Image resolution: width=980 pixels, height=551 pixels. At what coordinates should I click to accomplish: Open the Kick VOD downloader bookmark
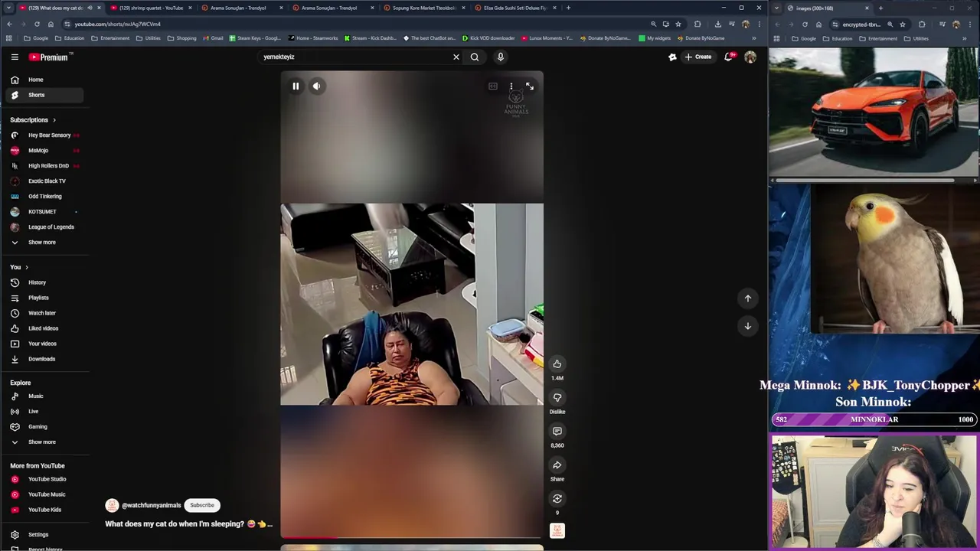tap(488, 38)
